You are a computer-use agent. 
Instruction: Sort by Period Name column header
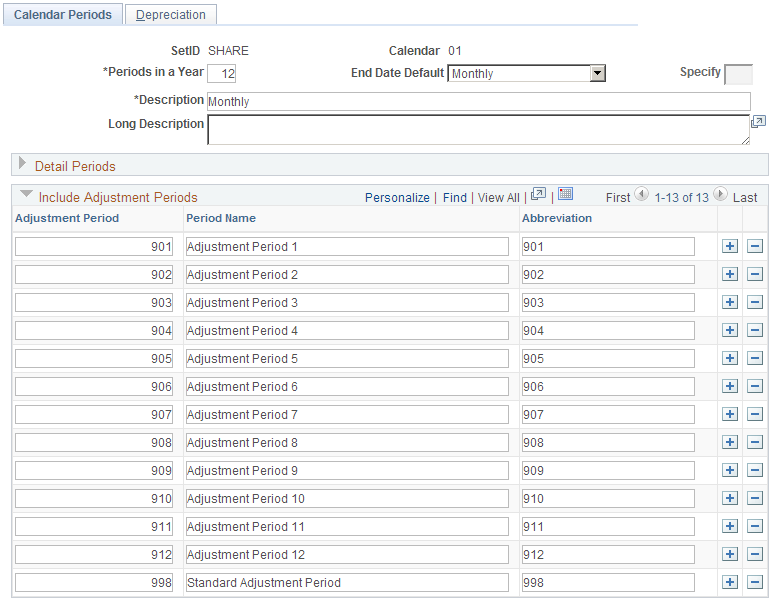(221, 218)
